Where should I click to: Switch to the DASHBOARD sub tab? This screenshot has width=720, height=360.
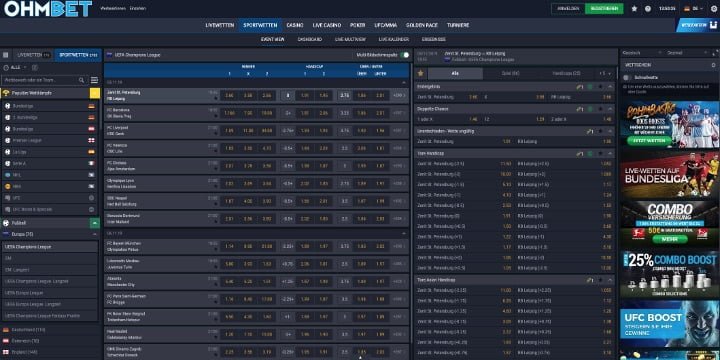coord(309,39)
